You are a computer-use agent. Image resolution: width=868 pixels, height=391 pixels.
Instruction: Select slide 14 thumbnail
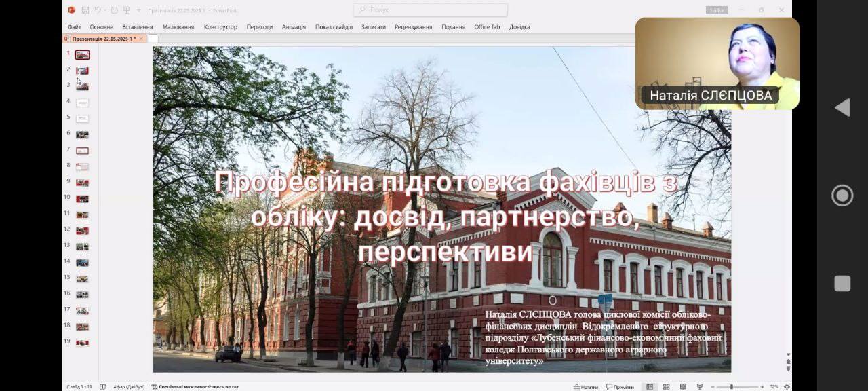(x=82, y=263)
